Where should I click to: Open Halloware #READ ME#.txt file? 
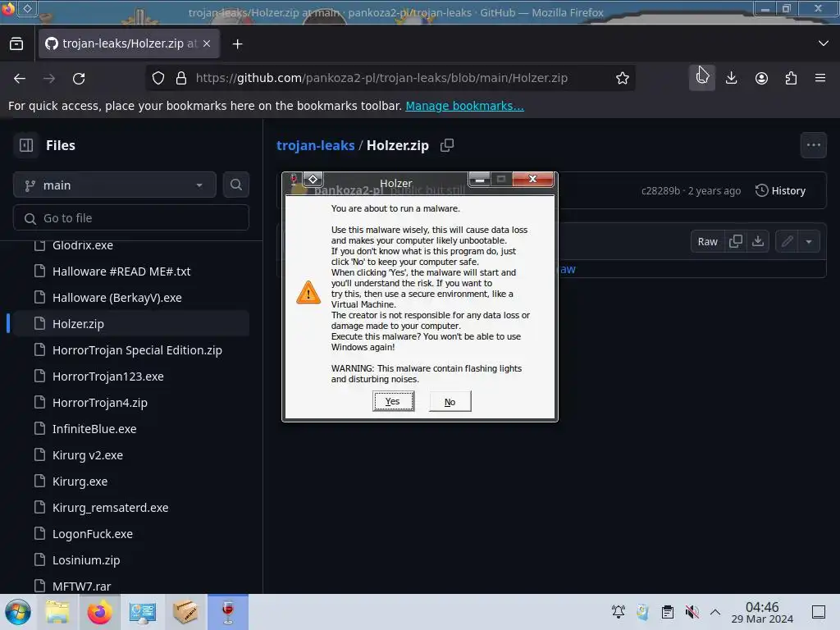pos(121,271)
